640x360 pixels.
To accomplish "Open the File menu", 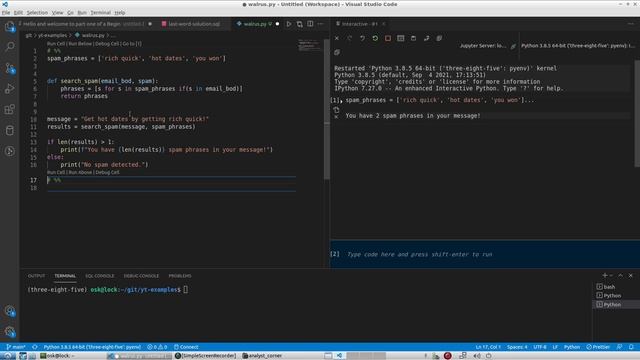I will [6, 13].
